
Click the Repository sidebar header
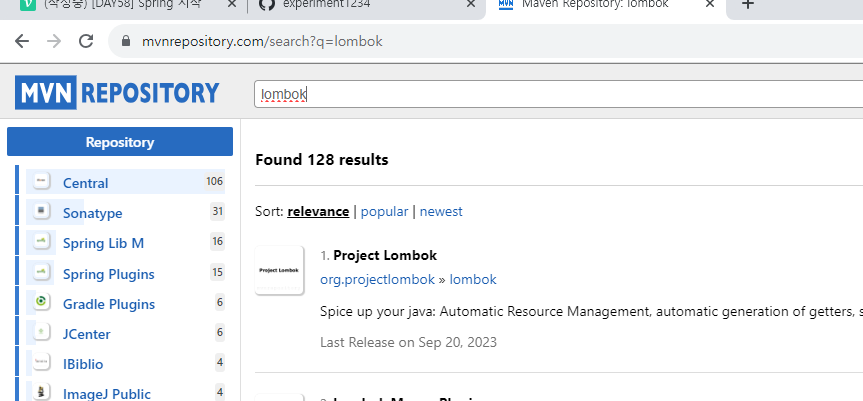119,142
